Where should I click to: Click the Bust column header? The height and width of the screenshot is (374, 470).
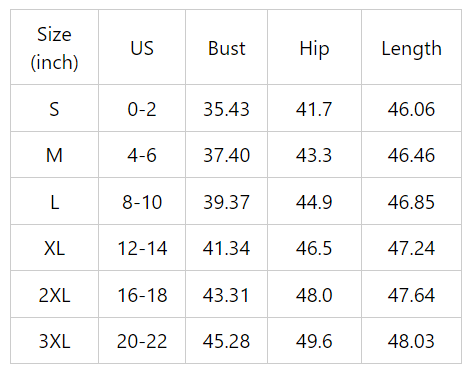(x=227, y=47)
